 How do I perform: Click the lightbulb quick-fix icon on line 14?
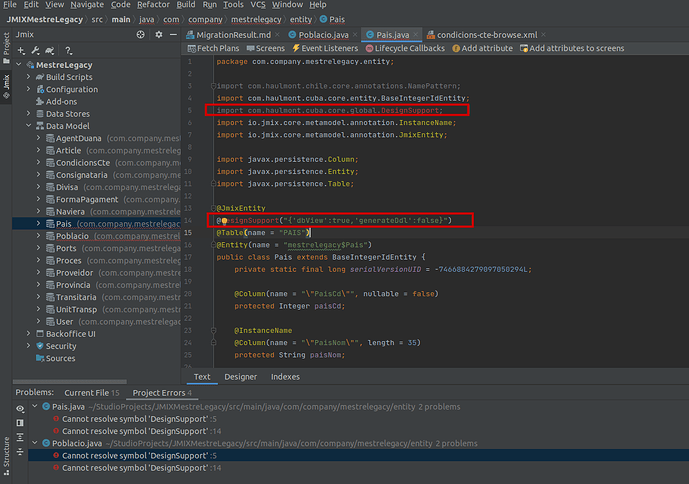224,221
